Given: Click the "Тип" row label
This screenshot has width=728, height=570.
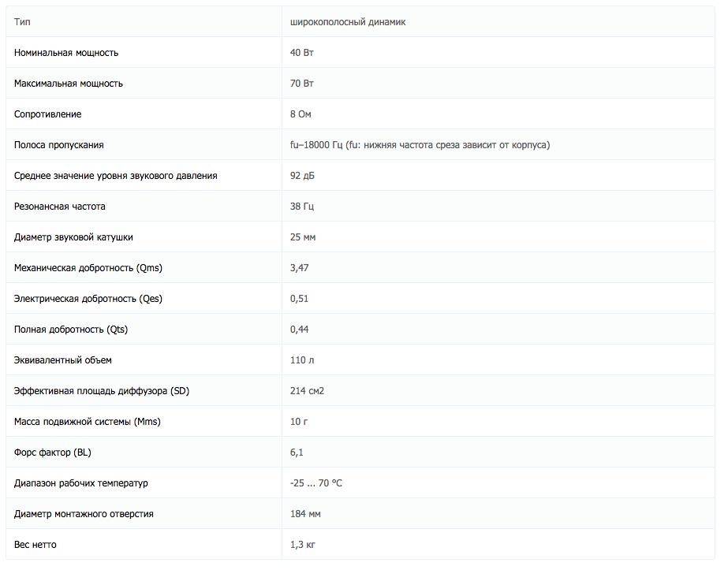Looking at the screenshot, I should click(22, 22).
